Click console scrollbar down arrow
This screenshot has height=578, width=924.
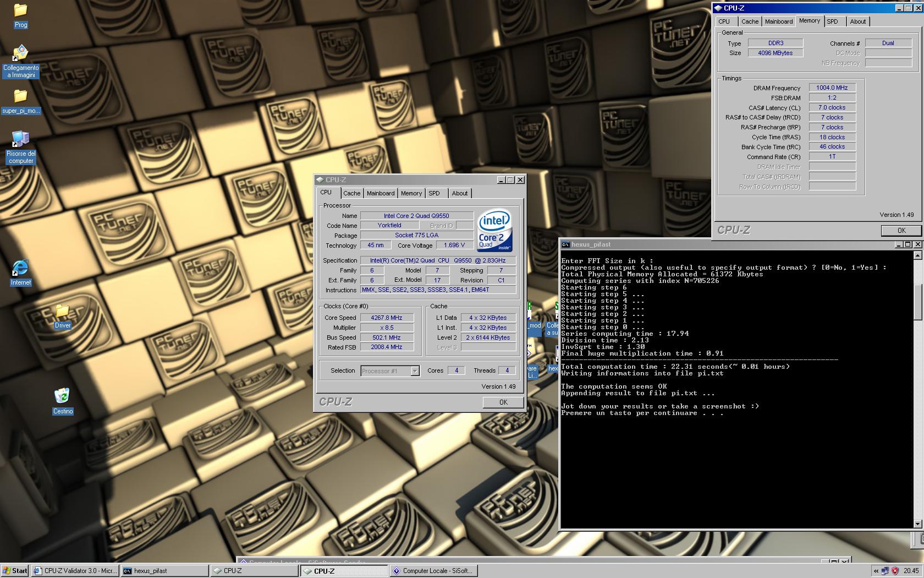coord(917,524)
